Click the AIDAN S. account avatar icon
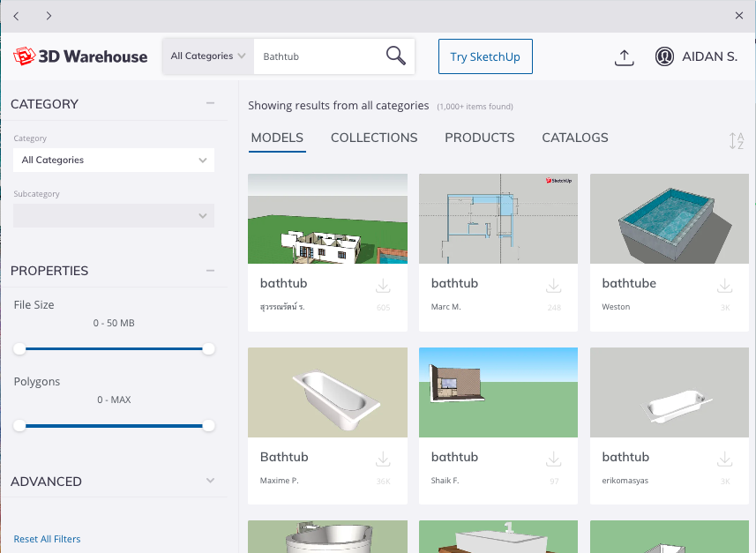756x553 pixels. click(x=664, y=56)
